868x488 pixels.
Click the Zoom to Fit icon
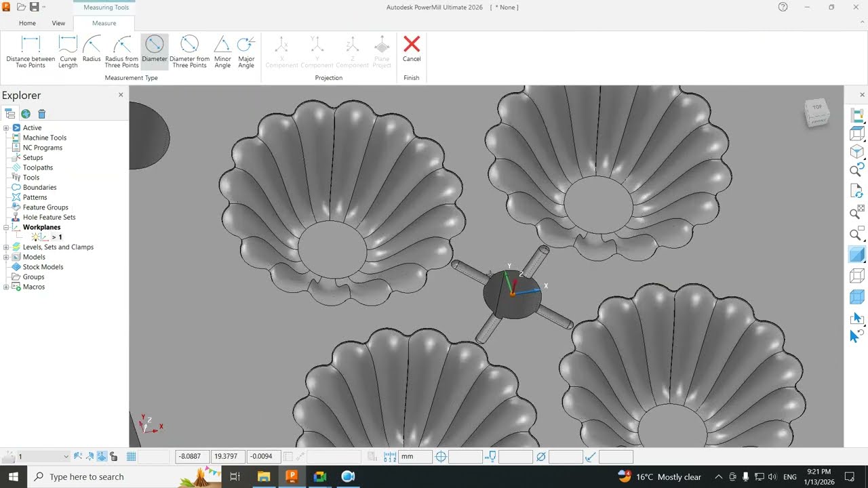tap(857, 213)
